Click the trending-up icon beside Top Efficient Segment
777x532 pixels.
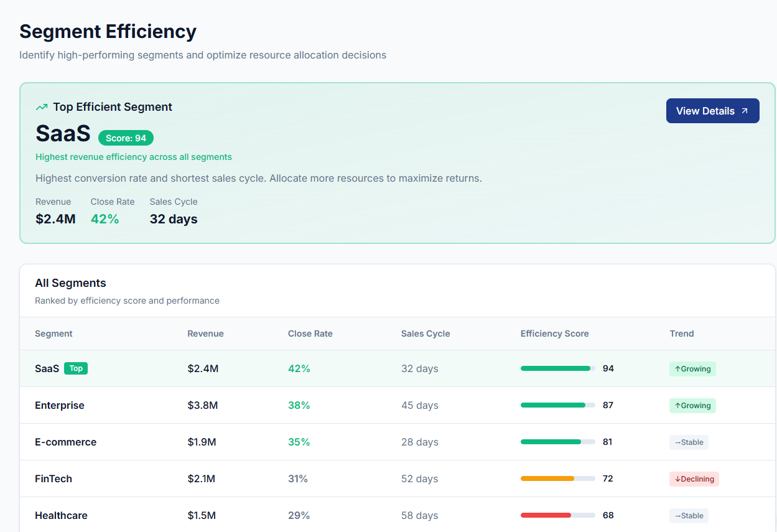[41, 106]
